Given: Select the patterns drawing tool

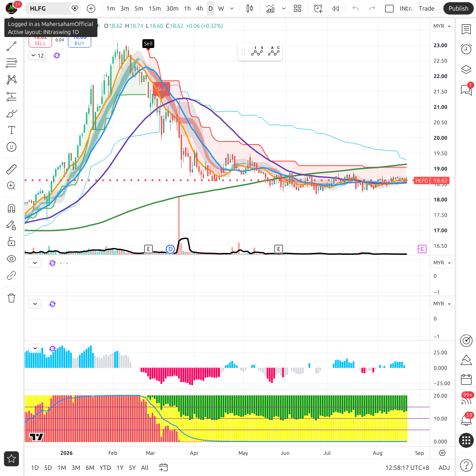Looking at the screenshot, I should point(11,80).
